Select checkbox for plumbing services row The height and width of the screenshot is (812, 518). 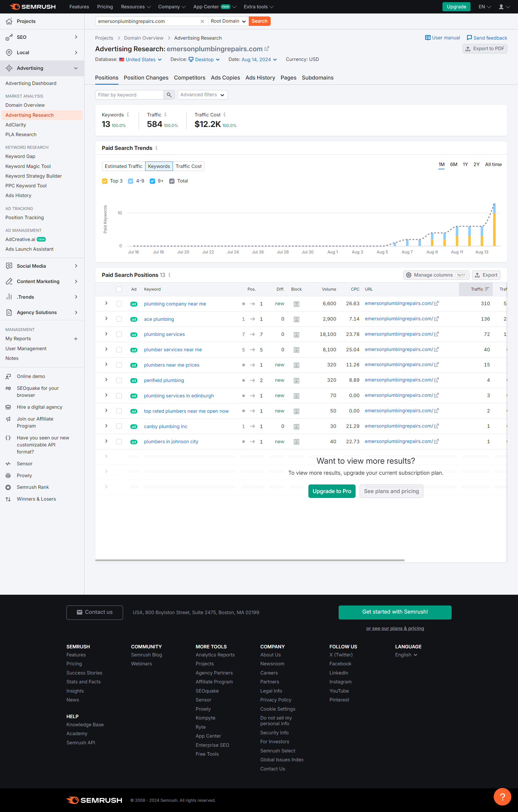click(x=119, y=335)
